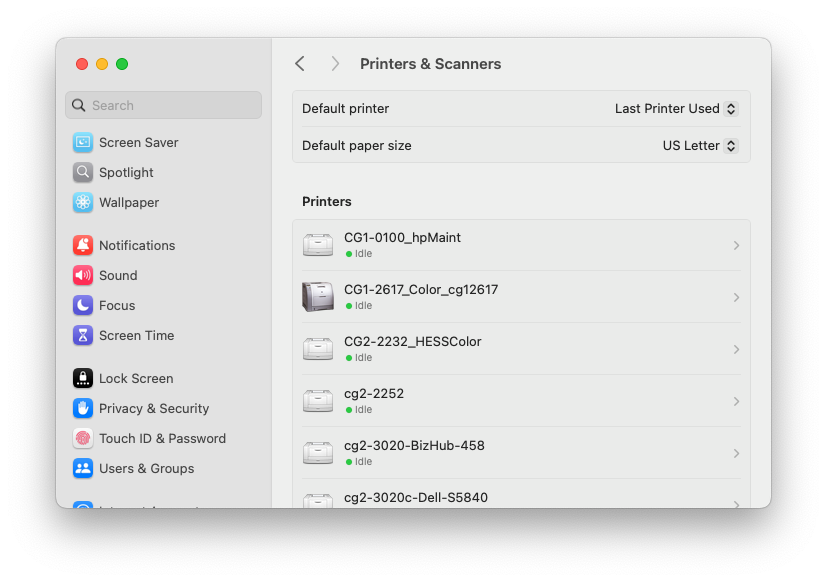Screen dimensions: 827x582
Task: Select the cg2-2252 printer row
Action: 374,394
